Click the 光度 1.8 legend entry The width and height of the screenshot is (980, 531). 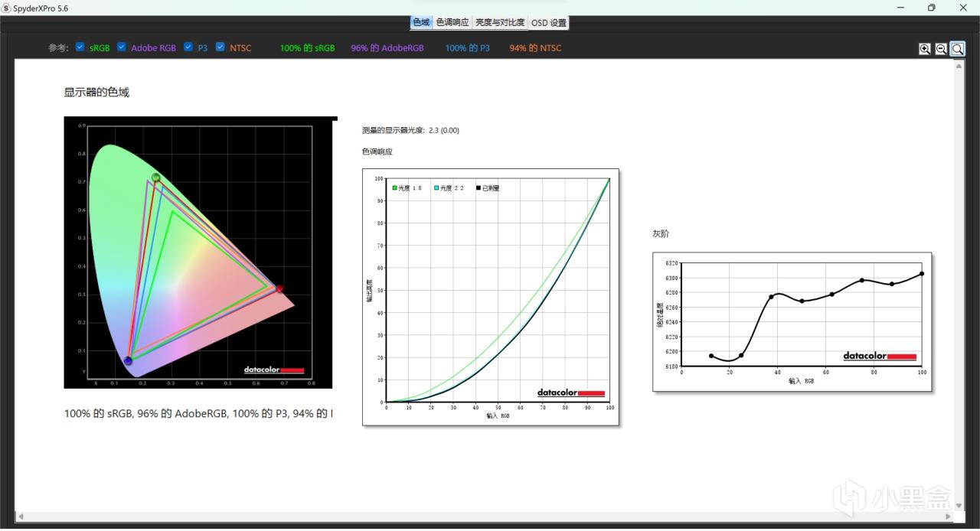coord(407,187)
